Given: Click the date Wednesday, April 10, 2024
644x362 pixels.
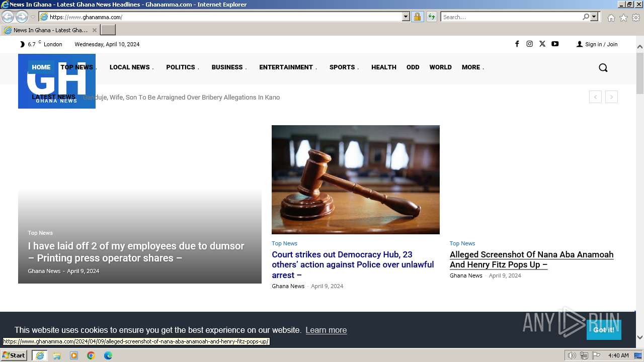Looking at the screenshot, I should pyautogui.click(x=107, y=44).
